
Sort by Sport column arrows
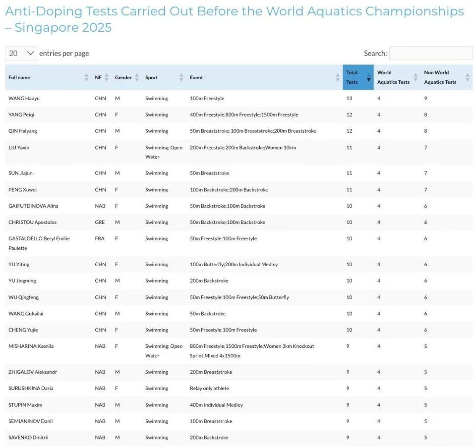point(181,77)
